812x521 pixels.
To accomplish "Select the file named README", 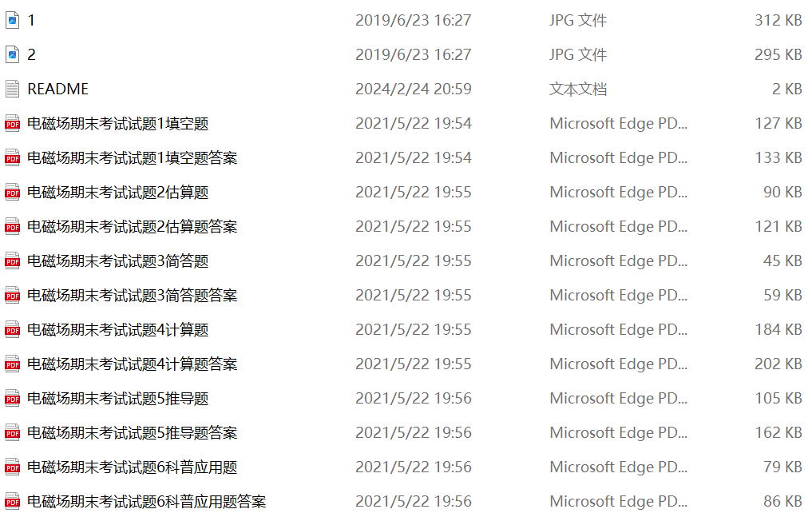I will pos(57,89).
